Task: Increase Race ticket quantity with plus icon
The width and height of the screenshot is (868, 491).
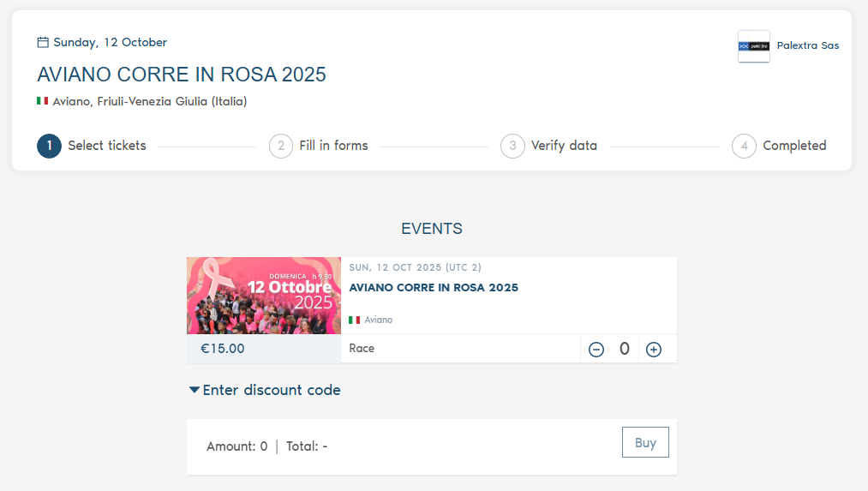Action: click(x=654, y=350)
